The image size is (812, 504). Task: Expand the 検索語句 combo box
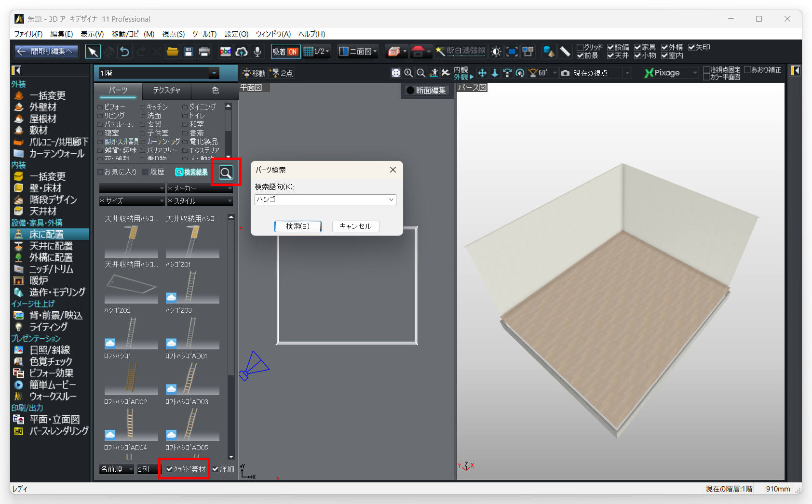point(391,199)
